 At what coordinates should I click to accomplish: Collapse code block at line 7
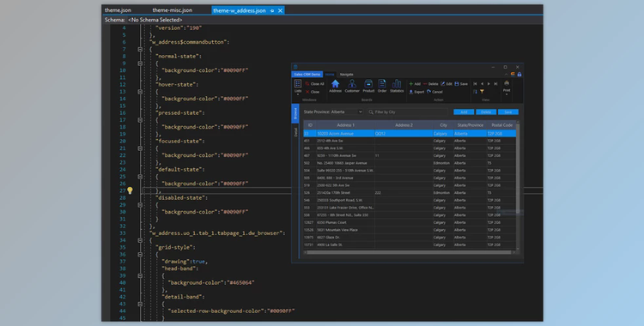pos(140,49)
